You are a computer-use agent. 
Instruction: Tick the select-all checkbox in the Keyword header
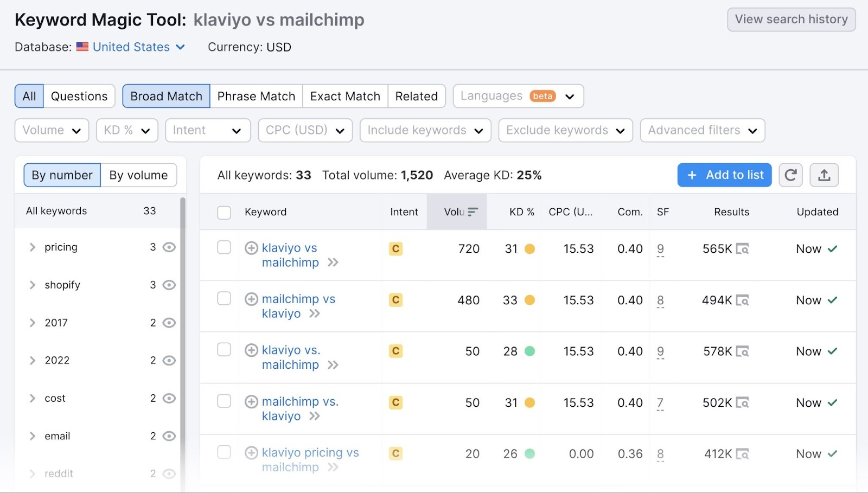[x=224, y=213]
